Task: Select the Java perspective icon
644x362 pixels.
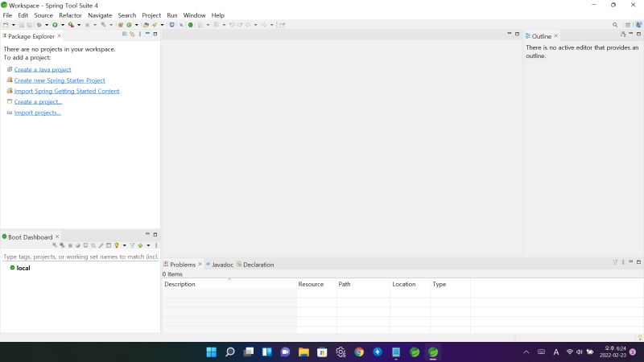Action: [638, 25]
